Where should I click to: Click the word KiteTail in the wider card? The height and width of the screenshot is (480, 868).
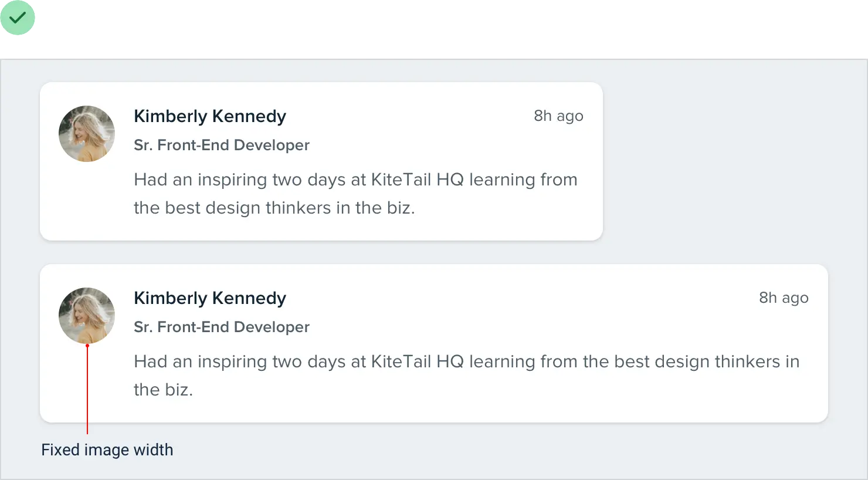coord(401,361)
